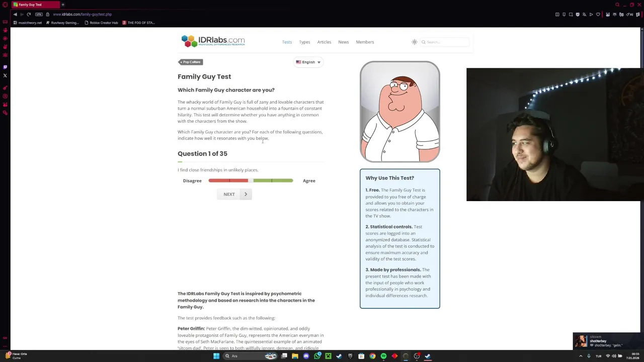Screen dimensions: 644x362
Task: Open the Members navigation item
Action: click(365, 42)
